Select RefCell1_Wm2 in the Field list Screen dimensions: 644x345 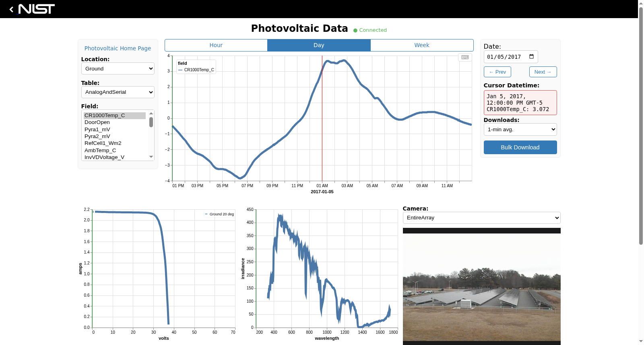(115, 143)
